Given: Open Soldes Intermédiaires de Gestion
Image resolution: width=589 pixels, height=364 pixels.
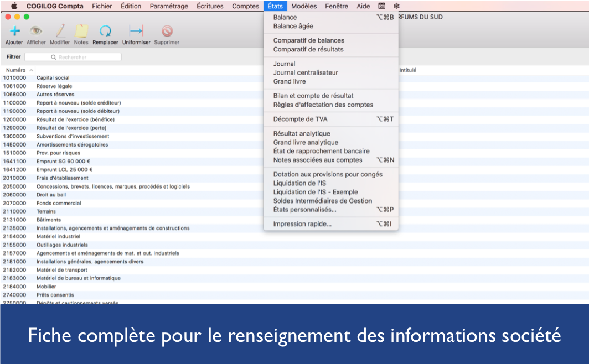Looking at the screenshot, I should tap(331, 201).
